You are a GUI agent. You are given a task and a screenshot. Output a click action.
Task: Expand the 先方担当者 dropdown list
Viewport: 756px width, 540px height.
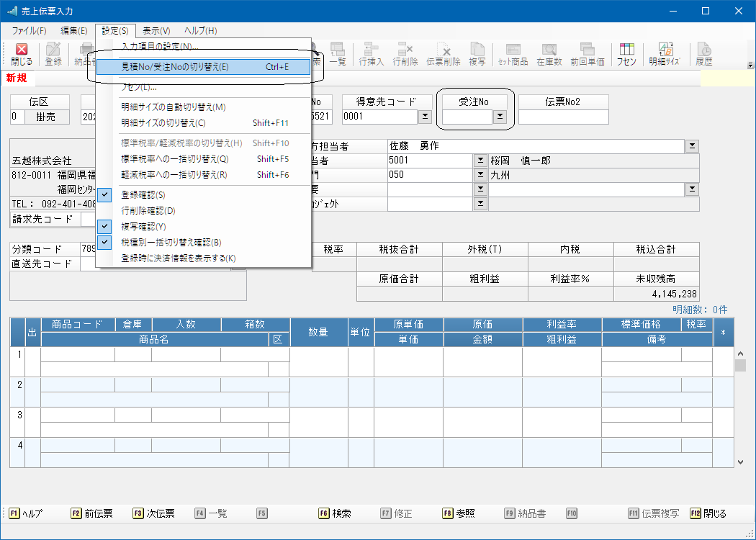692,146
